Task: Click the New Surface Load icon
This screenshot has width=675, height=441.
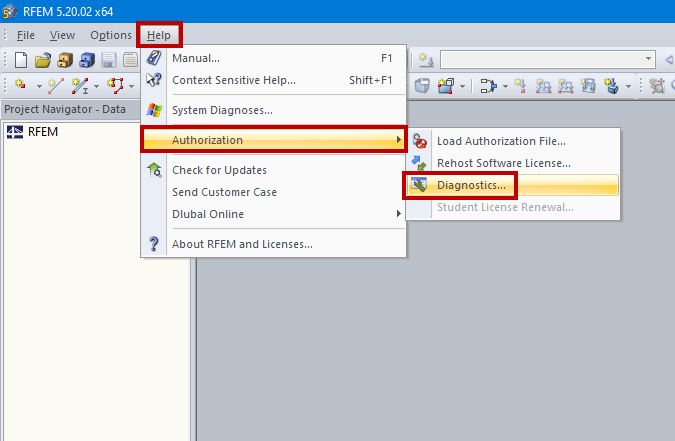Action: [588, 86]
